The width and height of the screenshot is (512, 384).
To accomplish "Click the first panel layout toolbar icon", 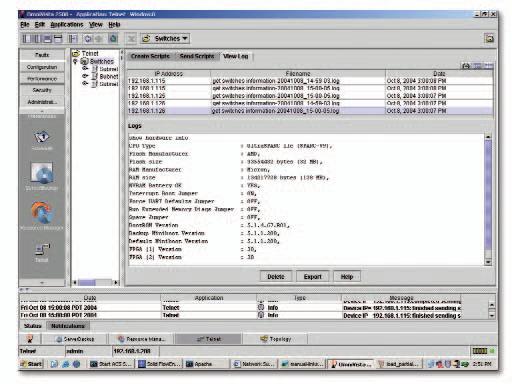I will (x=26, y=39).
